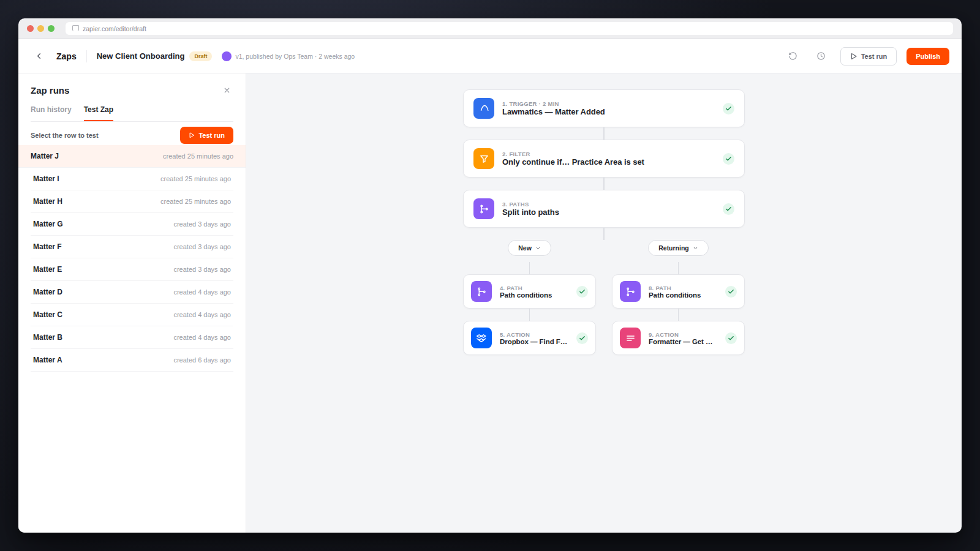980x551 pixels.
Task: Click Zaps breadcrumb link
Action: coord(66,56)
